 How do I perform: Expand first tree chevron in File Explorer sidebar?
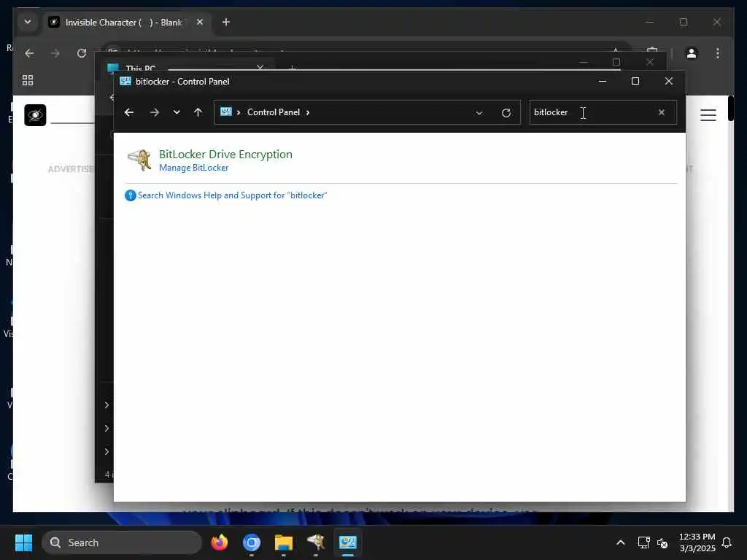(x=107, y=405)
